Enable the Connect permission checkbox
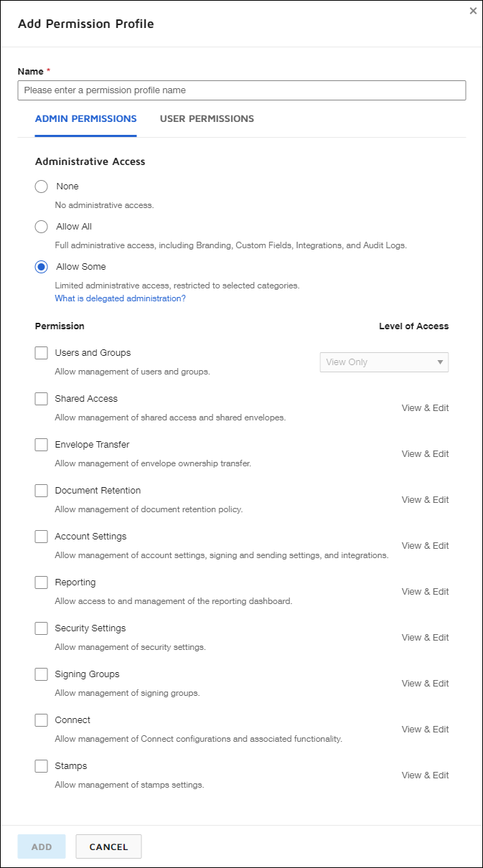Image resolution: width=483 pixels, height=868 pixels. click(x=41, y=720)
